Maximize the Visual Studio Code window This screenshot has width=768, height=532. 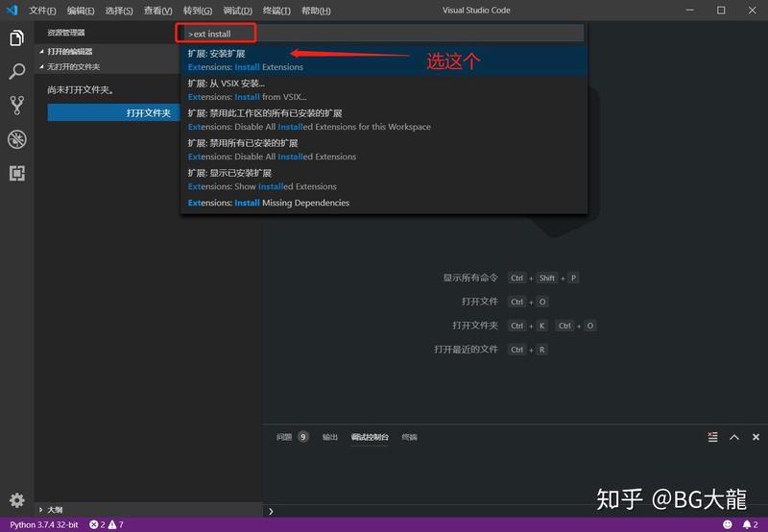click(721, 11)
